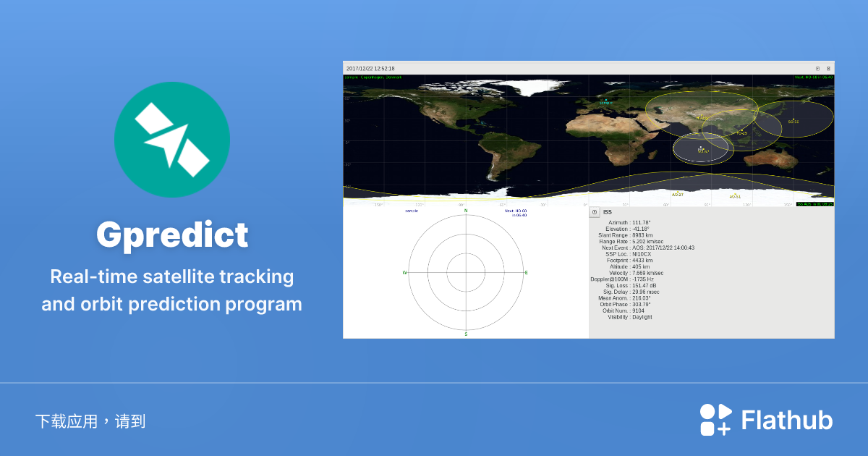Select the FO-29 satellite marker on the map

pyautogui.click(x=741, y=132)
